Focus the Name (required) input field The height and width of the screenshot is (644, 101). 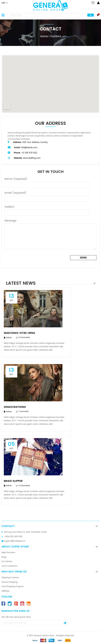[x=47, y=185]
